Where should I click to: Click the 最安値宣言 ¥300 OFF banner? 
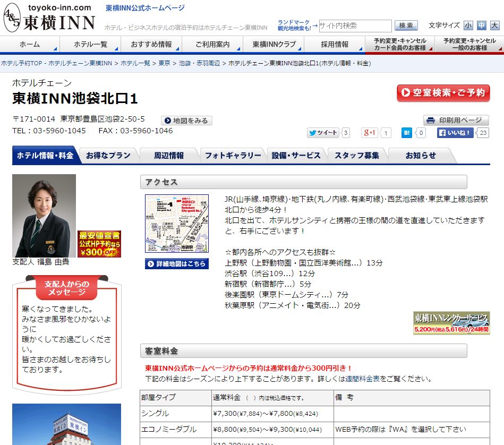tap(99, 244)
